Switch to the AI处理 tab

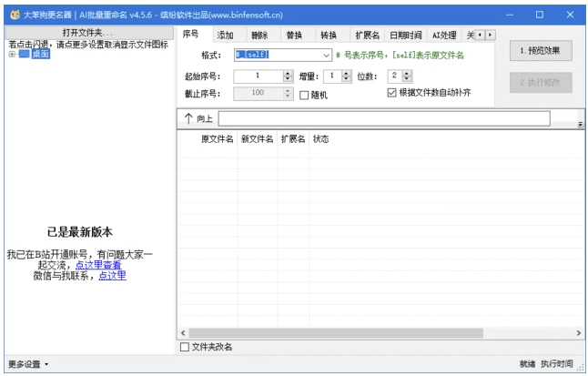point(444,35)
